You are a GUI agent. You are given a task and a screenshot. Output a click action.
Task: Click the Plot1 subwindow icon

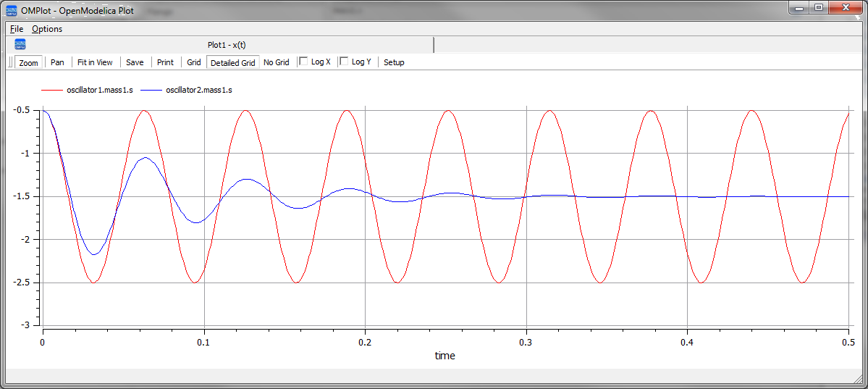pos(20,45)
